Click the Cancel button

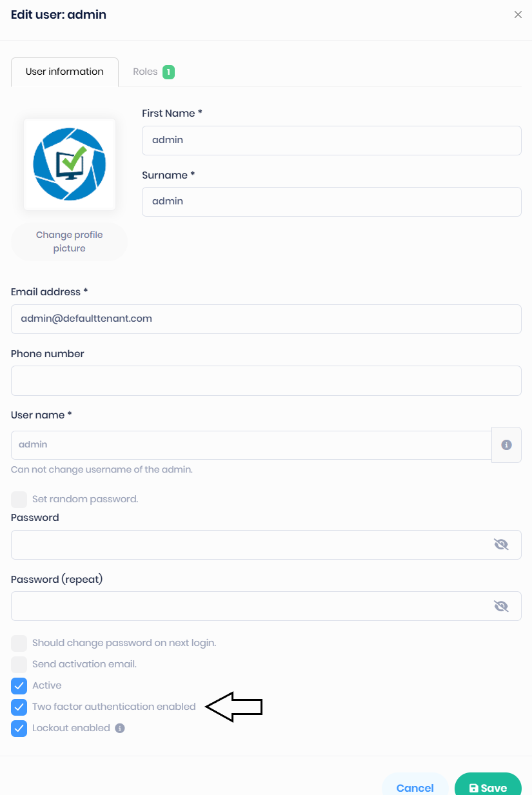click(415, 787)
